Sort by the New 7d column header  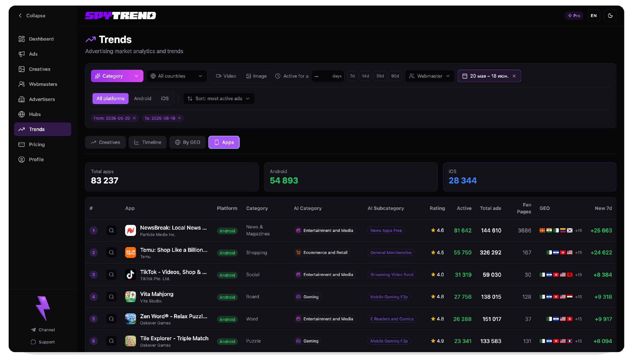(x=603, y=208)
